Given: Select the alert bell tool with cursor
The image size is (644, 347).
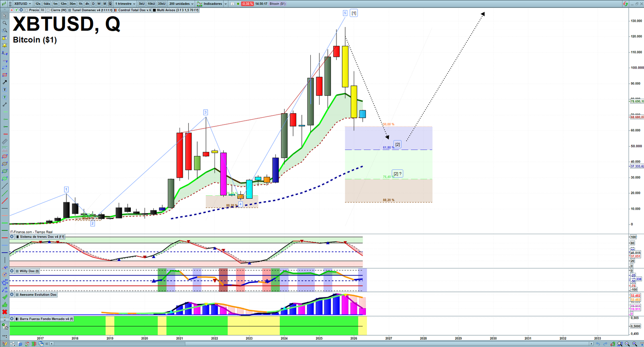Looking at the screenshot, I should click(4, 38).
